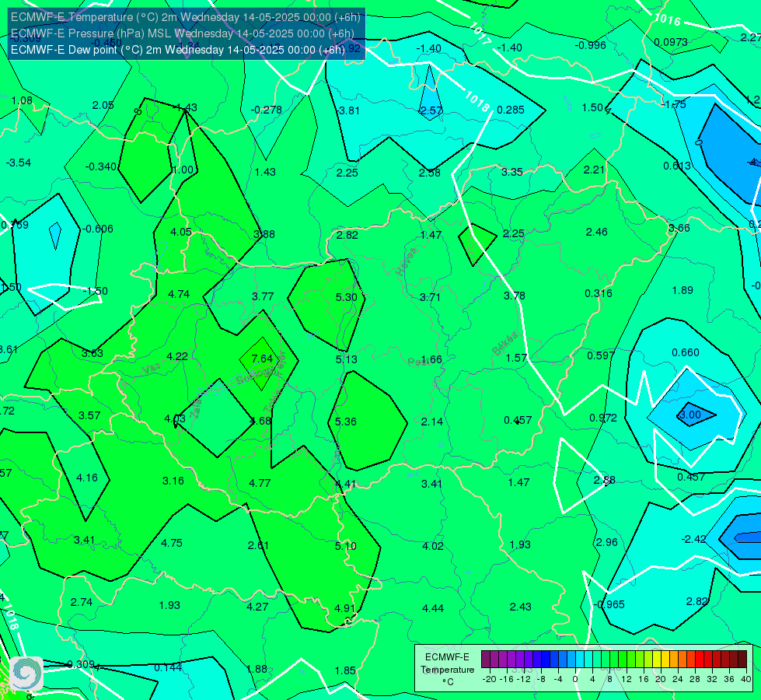The width and height of the screenshot is (761, 700).
Task: Click the 0.316 temperature value
Action: (x=599, y=293)
